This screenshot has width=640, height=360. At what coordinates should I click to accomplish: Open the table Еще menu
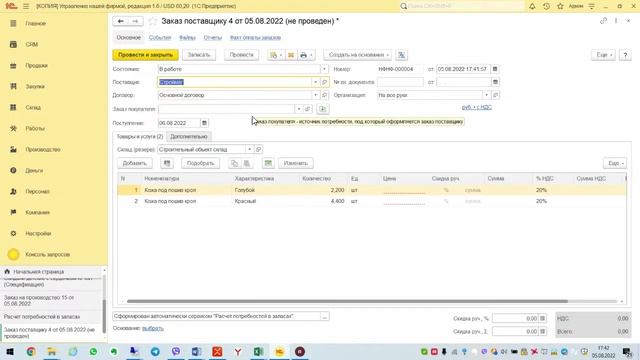(x=615, y=163)
